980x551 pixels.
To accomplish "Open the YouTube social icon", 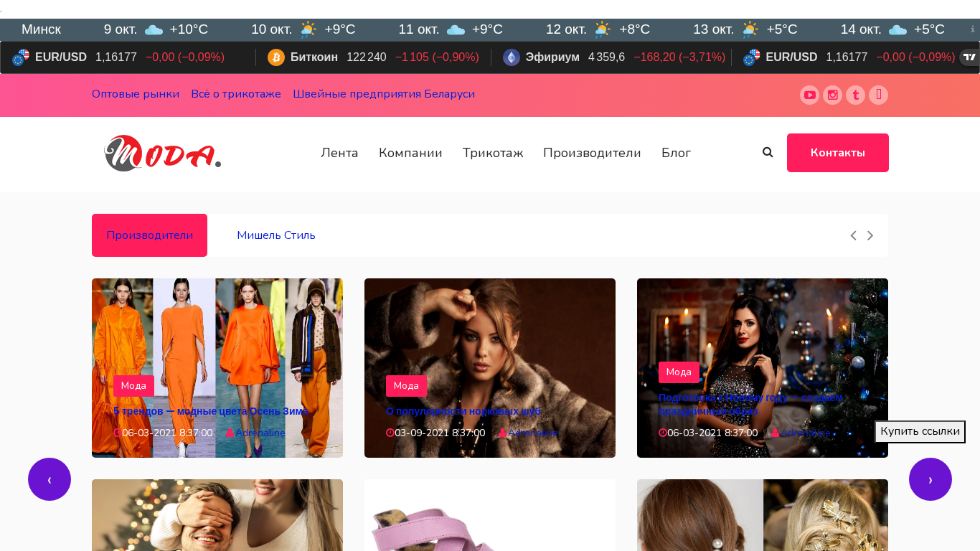I will (x=809, y=95).
